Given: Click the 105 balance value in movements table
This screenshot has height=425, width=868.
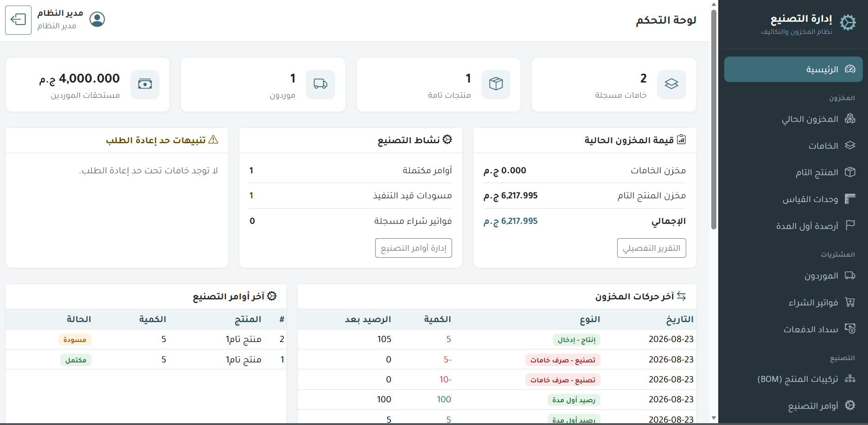Looking at the screenshot, I should [384, 339].
